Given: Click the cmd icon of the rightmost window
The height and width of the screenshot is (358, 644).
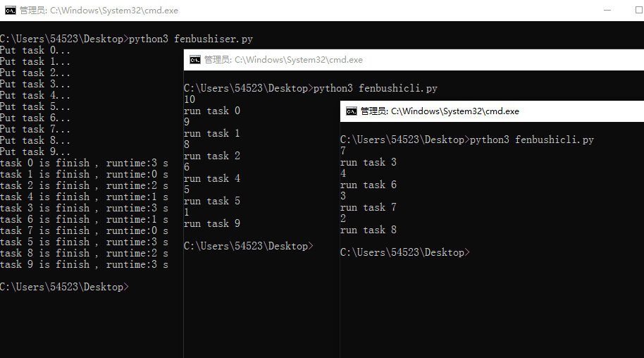Looking at the screenshot, I should [x=351, y=111].
